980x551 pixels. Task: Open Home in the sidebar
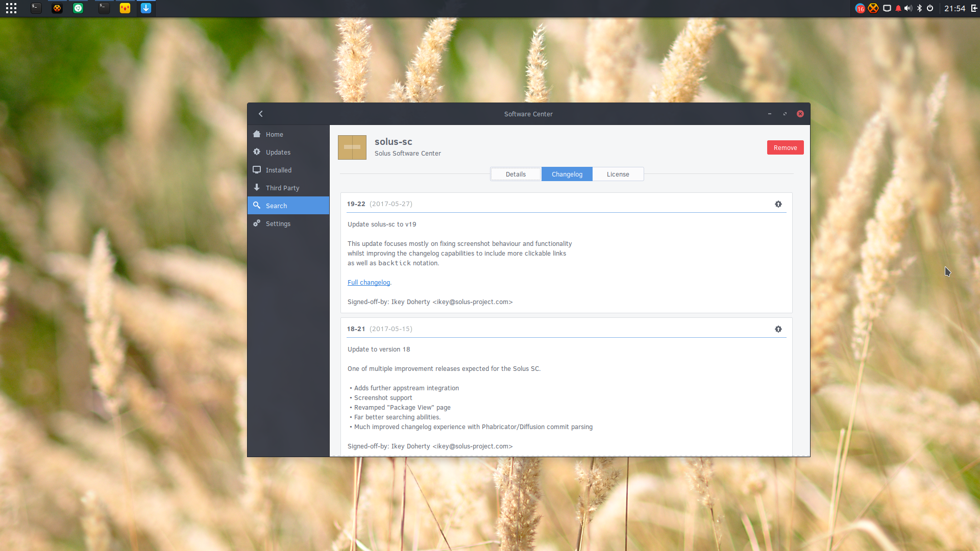288,134
